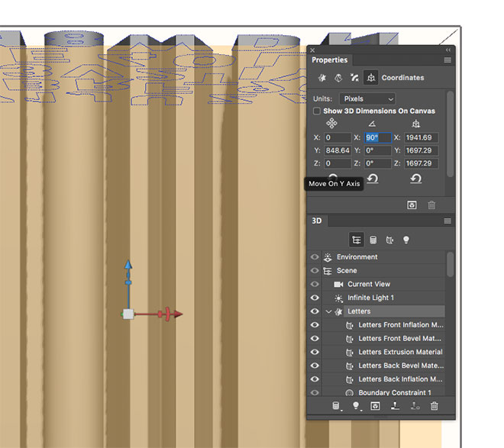Select the Mesh properties icon
Viewport: 504px width, 448px height.
tap(319, 77)
